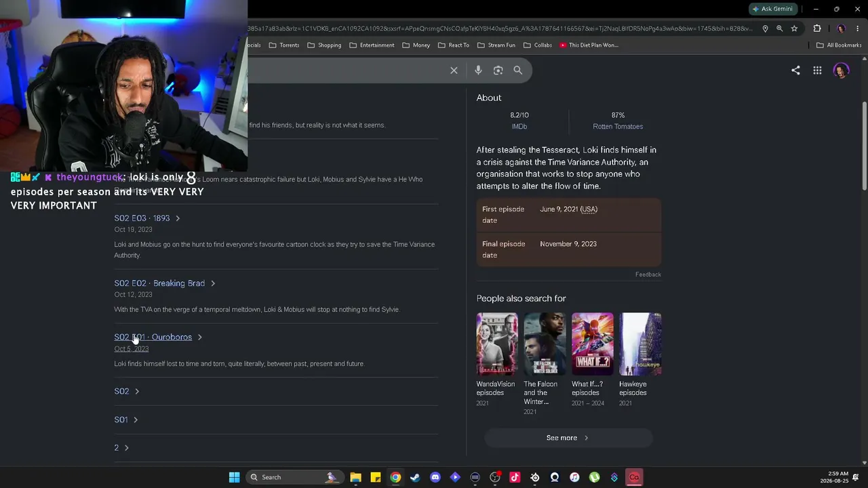Share the Google results page
Image resolution: width=868 pixels, height=488 pixels.
tap(795, 70)
